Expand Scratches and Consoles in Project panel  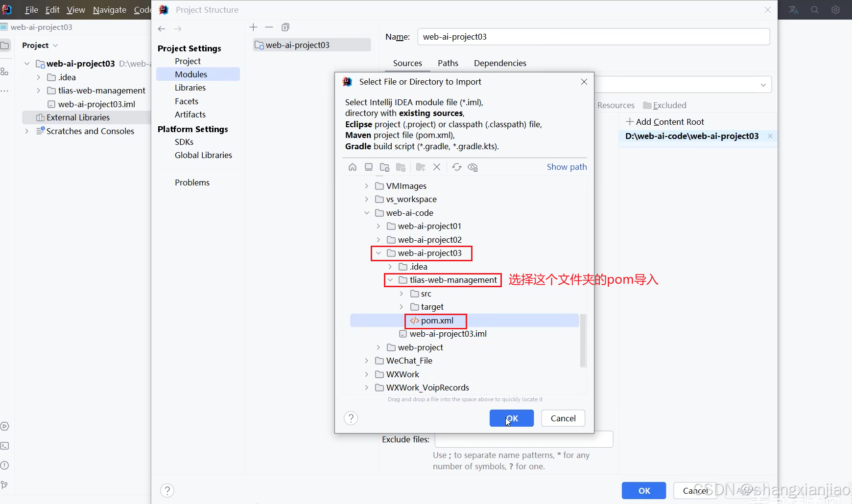click(26, 131)
